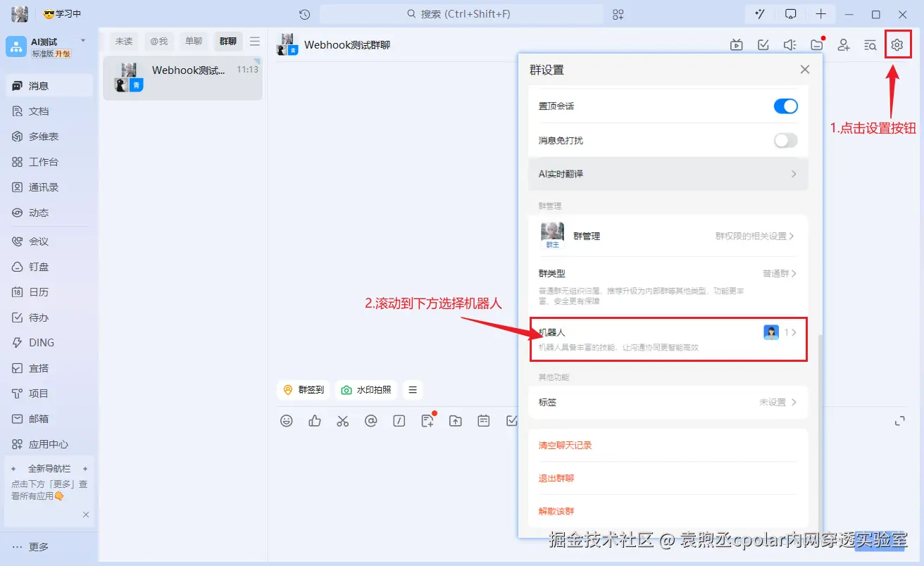Open group tasks checkmark icon
The height and width of the screenshot is (566, 924).
(x=763, y=45)
